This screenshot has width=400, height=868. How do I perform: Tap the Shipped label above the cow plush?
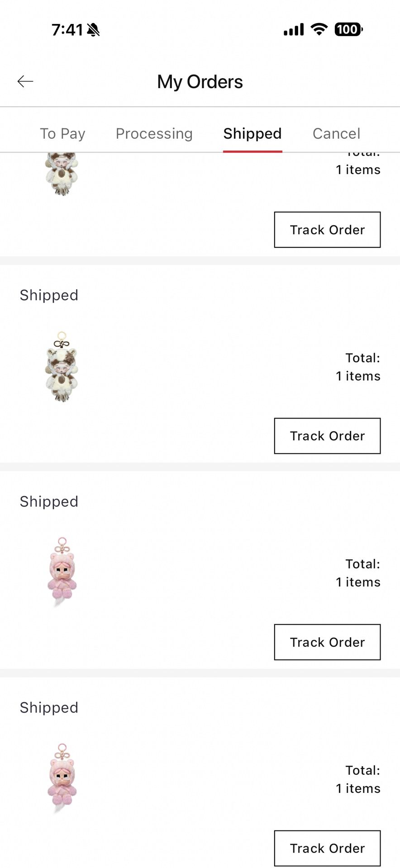click(x=49, y=295)
